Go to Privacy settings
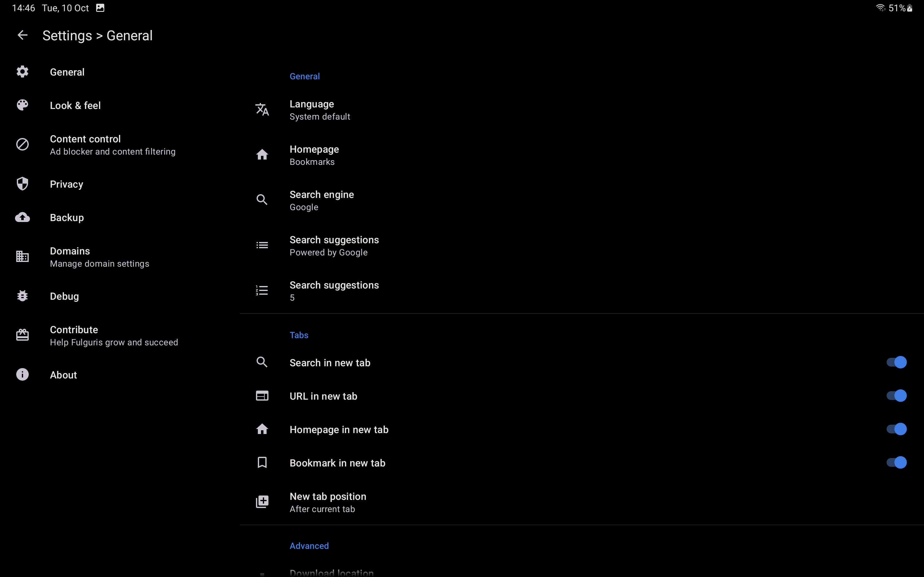Screen dimensions: 924x577 120,184
